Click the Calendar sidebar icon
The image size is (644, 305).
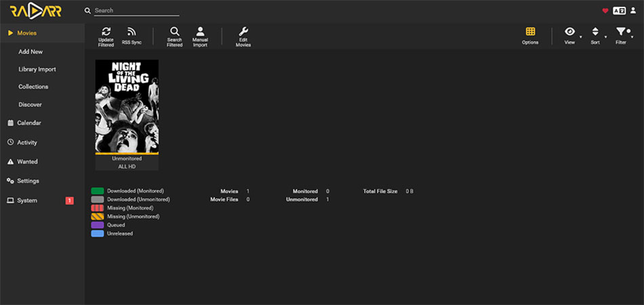click(x=11, y=123)
